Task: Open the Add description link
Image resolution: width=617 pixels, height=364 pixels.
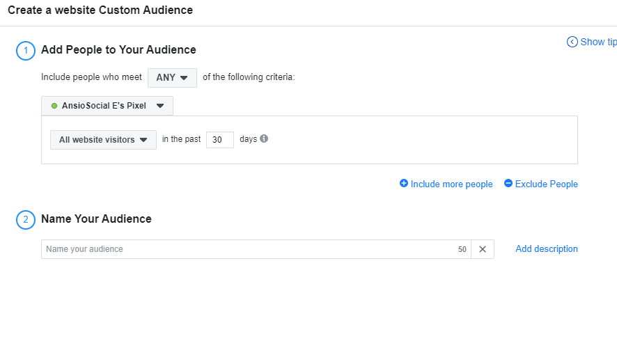Action: [x=546, y=249]
